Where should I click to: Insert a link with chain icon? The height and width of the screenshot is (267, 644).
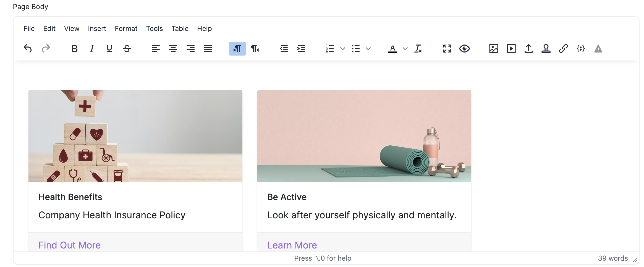tap(563, 49)
